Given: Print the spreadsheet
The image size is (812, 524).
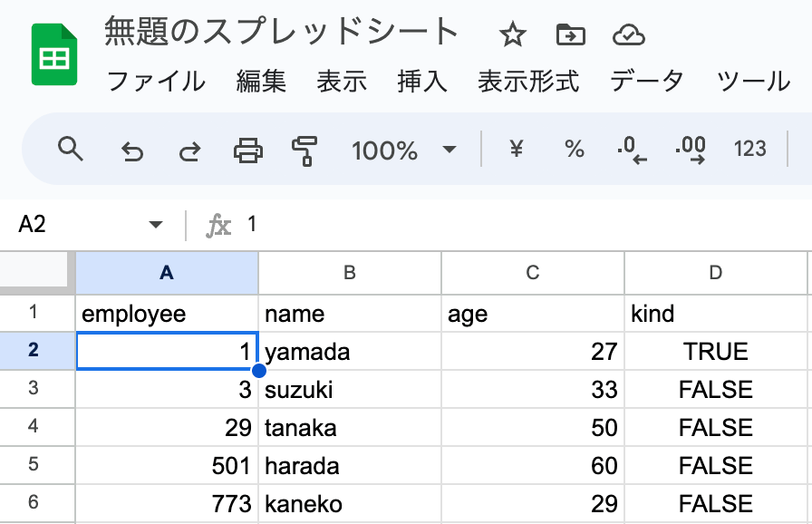Looking at the screenshot, I should [248, 150].
